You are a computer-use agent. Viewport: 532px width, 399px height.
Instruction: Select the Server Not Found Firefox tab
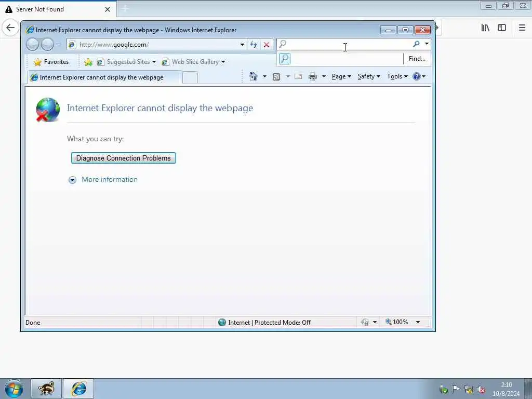coord(58,9)
